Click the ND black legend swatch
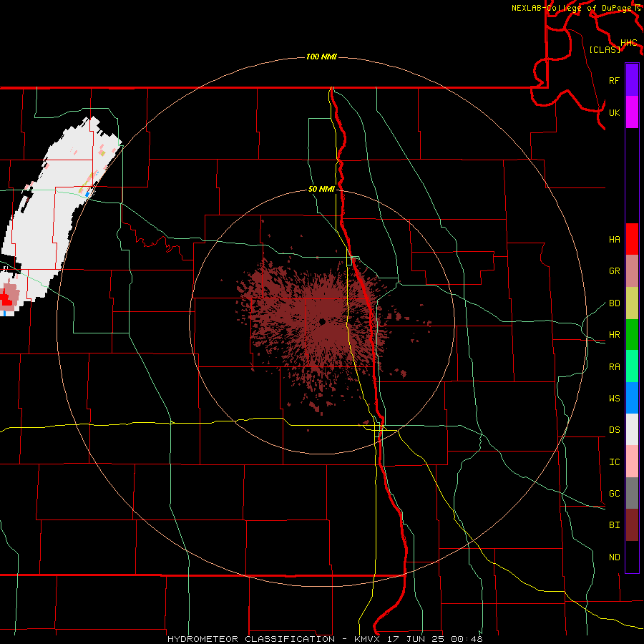644x644 pixels. click(632, 557)
